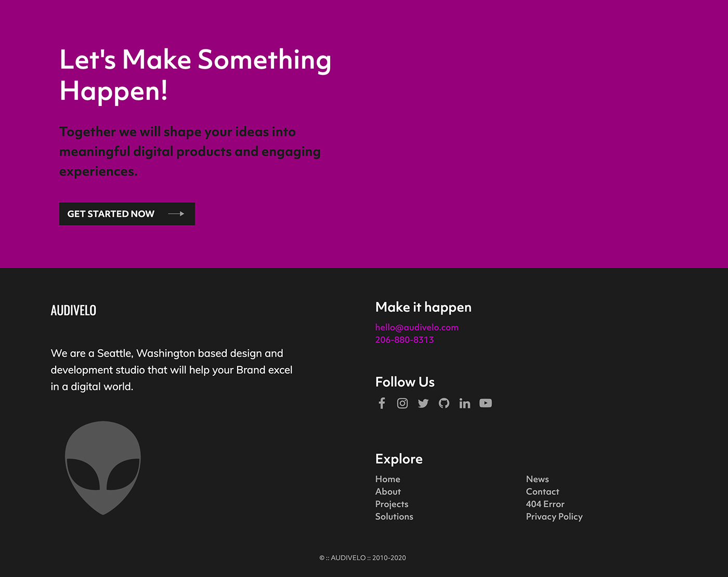Viewport: 728px width, 577px height.
Task: Open the 404 Error footer link
Action: click(545, 504)
